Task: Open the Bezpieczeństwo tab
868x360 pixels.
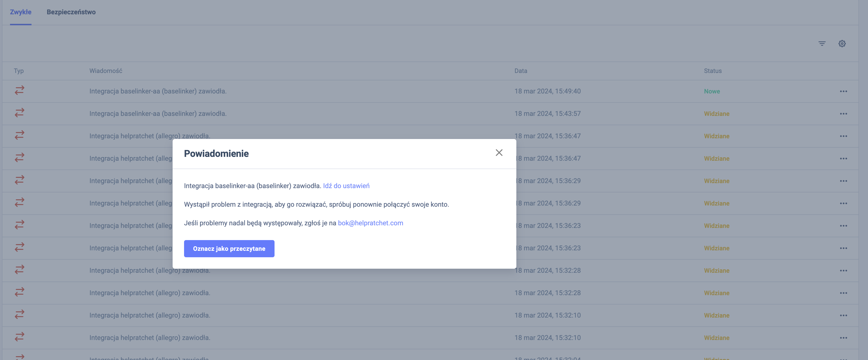Action: (71, 12)
